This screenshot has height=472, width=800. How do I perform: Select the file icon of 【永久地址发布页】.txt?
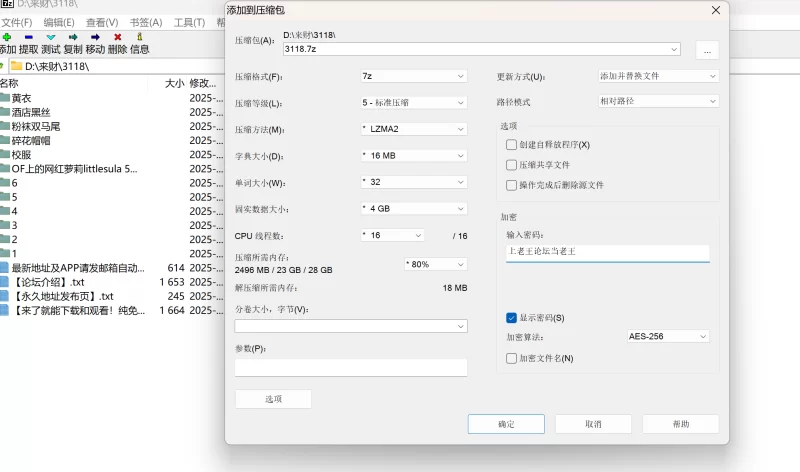click(5, 296)
